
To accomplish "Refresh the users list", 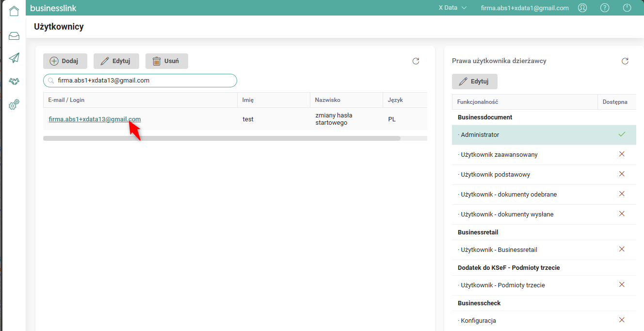I will pos(416,61).
